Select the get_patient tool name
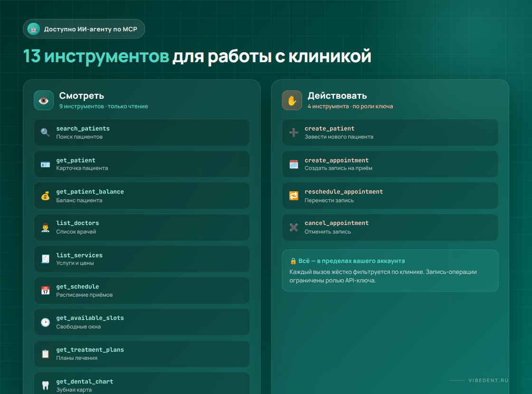The image size is (532, 394). coord(76,160)
